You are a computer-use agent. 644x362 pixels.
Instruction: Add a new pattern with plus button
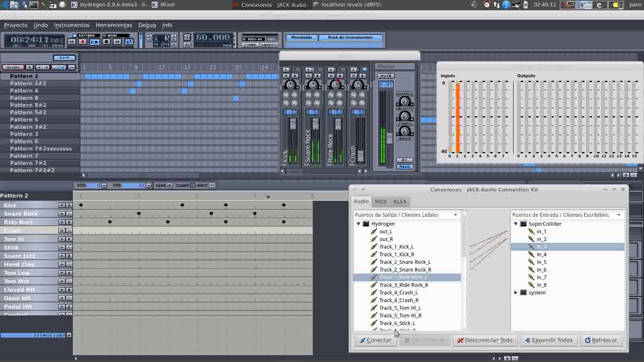(x=30, y=67)
